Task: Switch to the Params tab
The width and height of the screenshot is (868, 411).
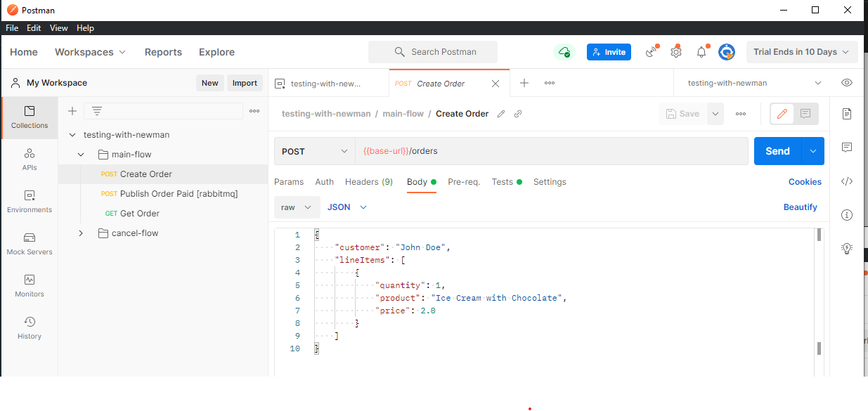Action: pos(289,182)
